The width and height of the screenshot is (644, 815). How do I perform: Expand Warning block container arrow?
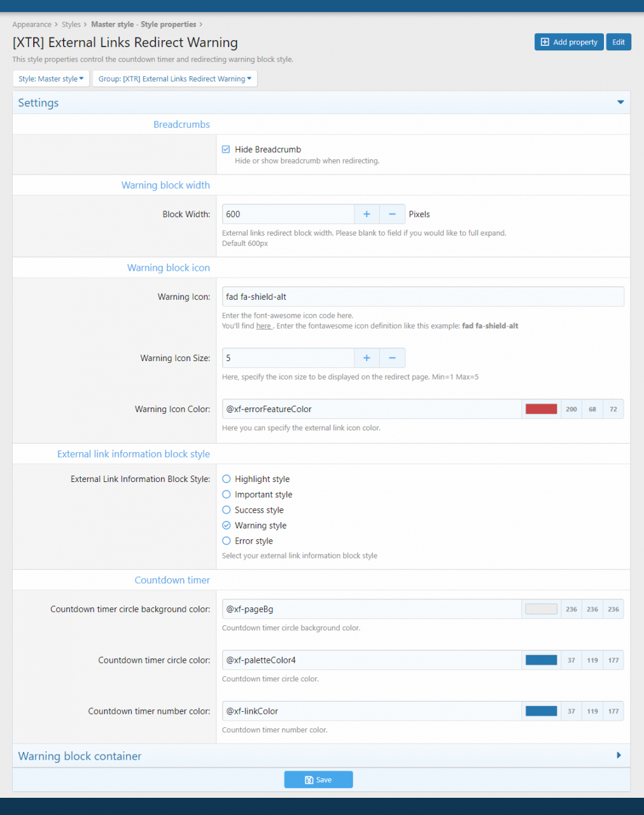[619, 756]
